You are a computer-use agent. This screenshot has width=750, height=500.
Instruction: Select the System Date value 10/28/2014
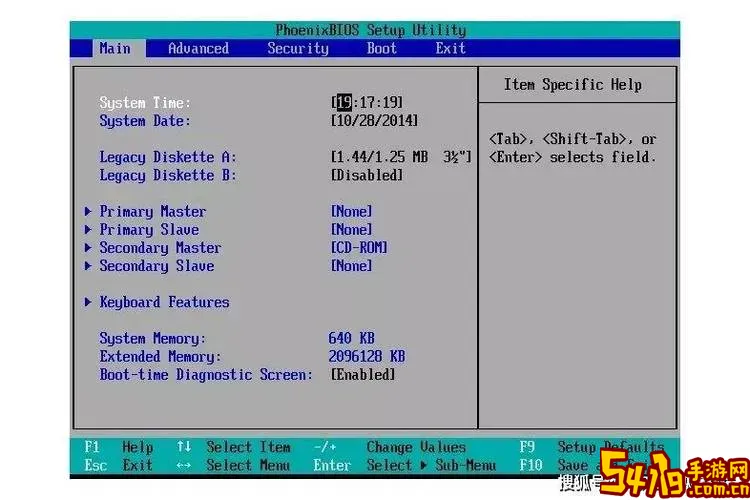[x=375, y=121]
